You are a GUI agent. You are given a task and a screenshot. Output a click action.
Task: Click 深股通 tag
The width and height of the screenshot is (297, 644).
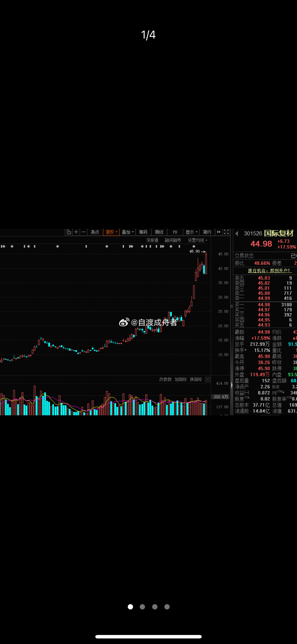click(152, 240)
